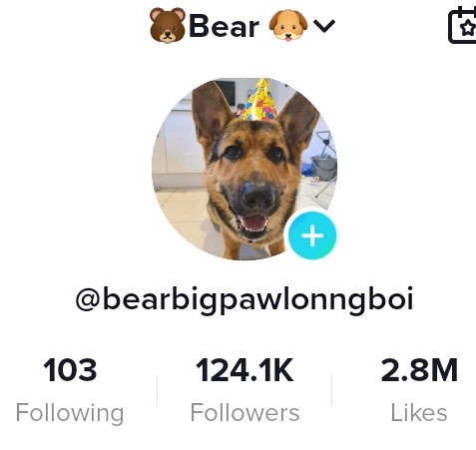
Task: Tap the divider between Following and Followers
Action: point(158,390)
